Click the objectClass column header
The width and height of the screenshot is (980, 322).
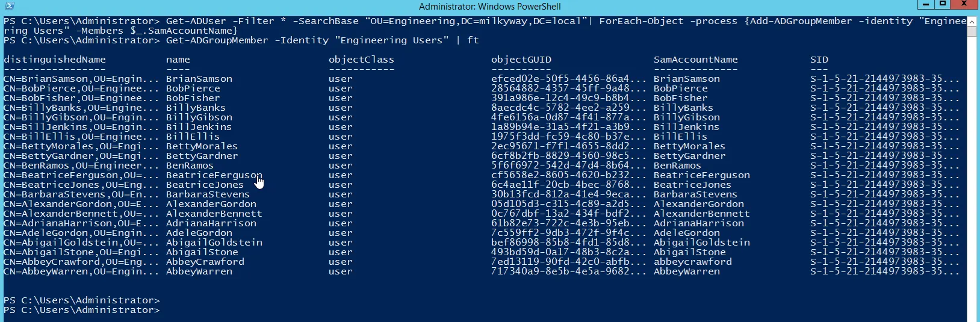[x=362, y=60]
